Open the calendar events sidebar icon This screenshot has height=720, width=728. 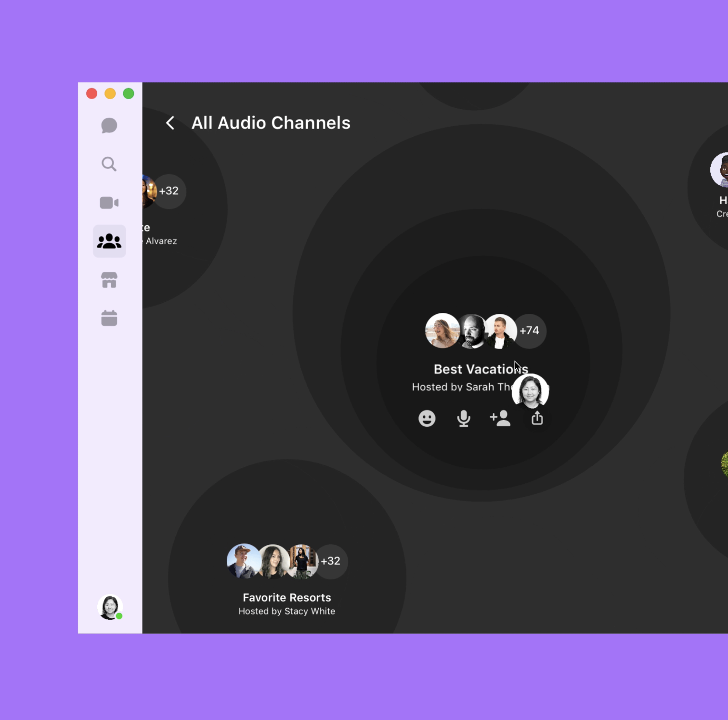click(109, 318)
